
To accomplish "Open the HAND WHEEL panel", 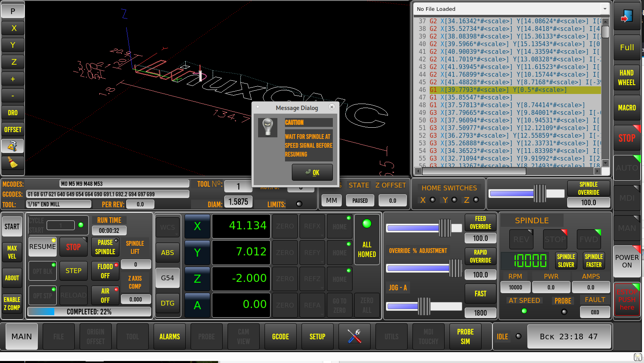I will tap(627, 77).
